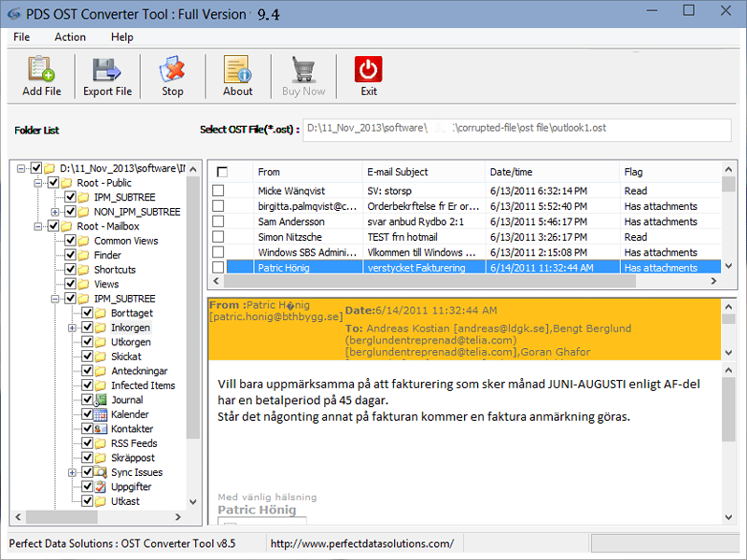
Task: Expand the Sync Issues tree node
Action: click(x=72, y=472)
